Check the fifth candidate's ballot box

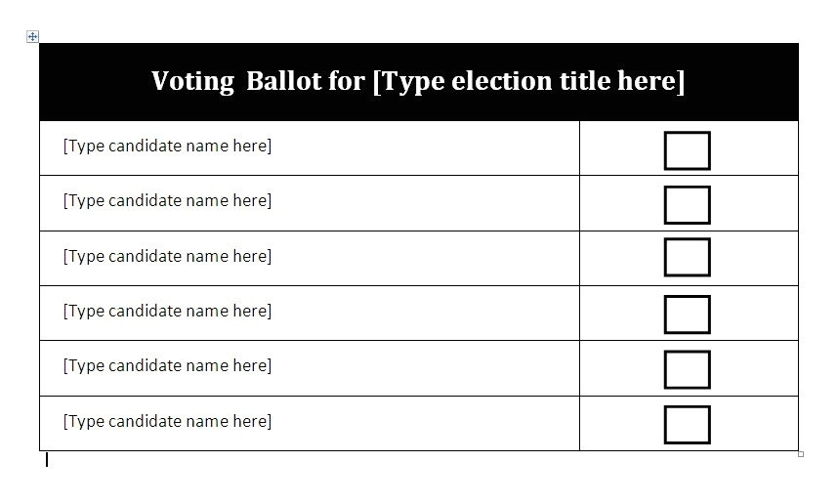(x=687, y=369)
